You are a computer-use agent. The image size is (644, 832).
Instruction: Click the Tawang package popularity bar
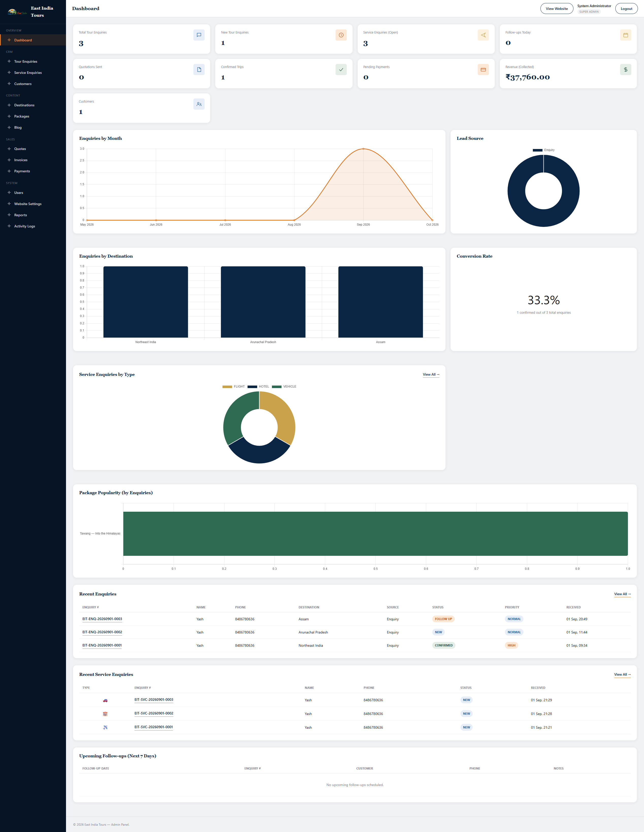(375, 534)
